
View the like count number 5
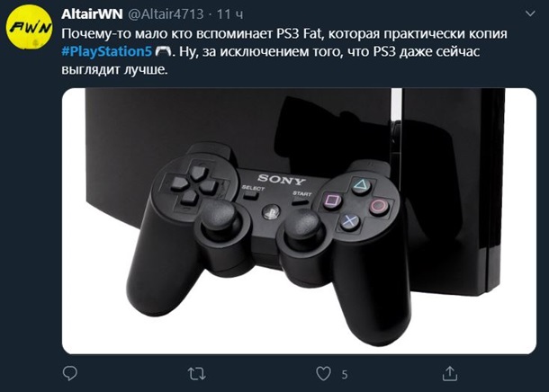[345, 375]
